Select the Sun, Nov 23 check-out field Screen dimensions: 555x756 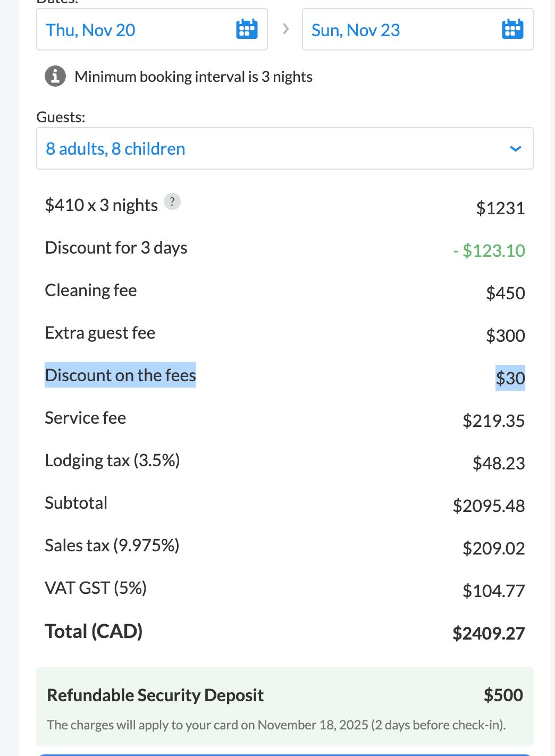coord(418,29)
